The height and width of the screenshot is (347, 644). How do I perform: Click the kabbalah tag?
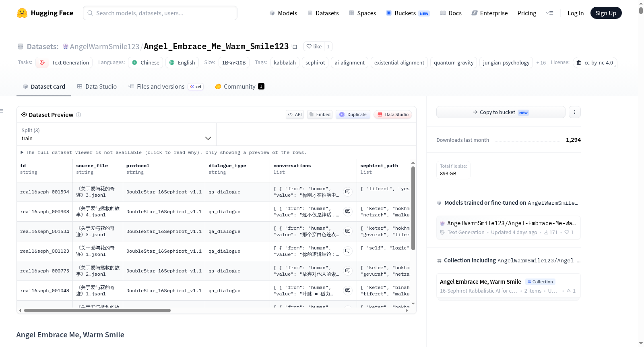[285, 62]
